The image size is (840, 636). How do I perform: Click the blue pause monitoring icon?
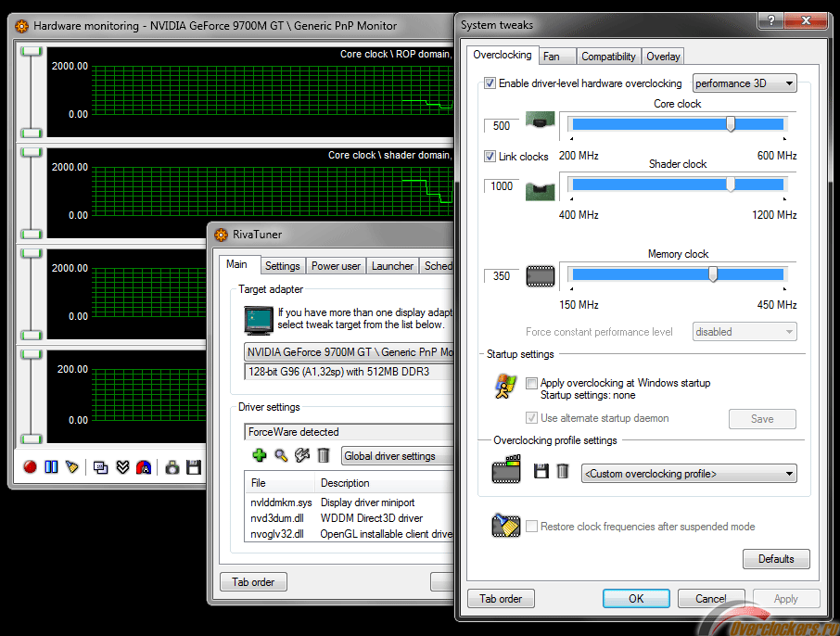(51, 467)
